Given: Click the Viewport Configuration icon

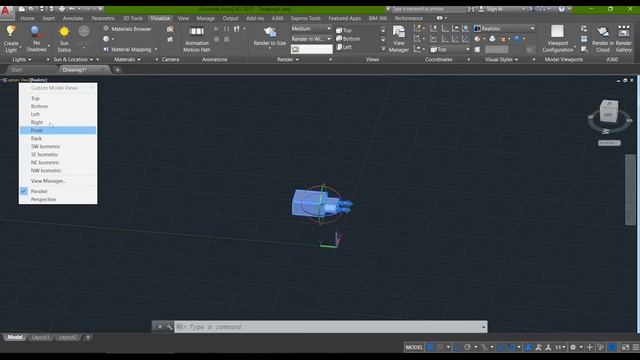Looking at the screenshot, I should coord(558,31).
